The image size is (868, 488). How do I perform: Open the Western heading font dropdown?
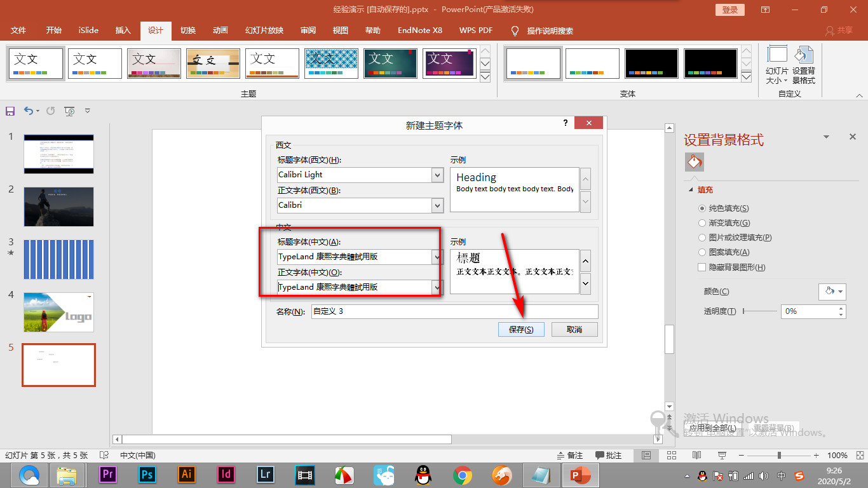coord(437,175)
